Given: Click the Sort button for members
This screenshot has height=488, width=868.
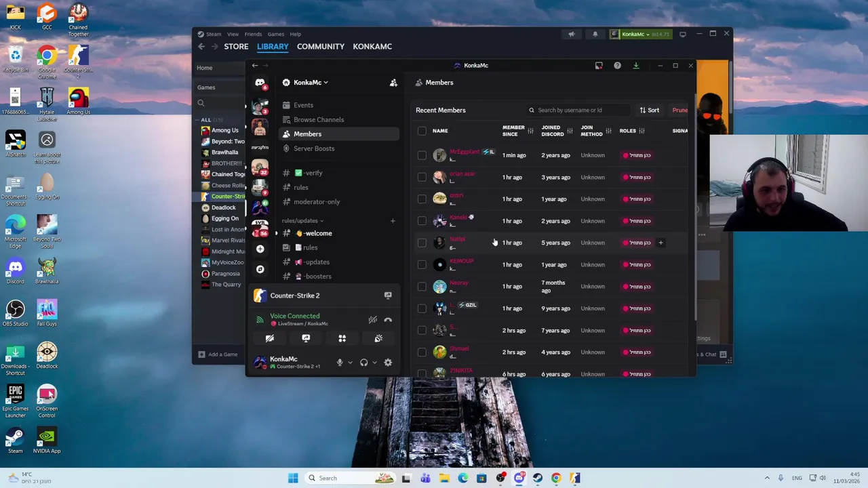Looking at the screenshot, I should click(649, 110).
